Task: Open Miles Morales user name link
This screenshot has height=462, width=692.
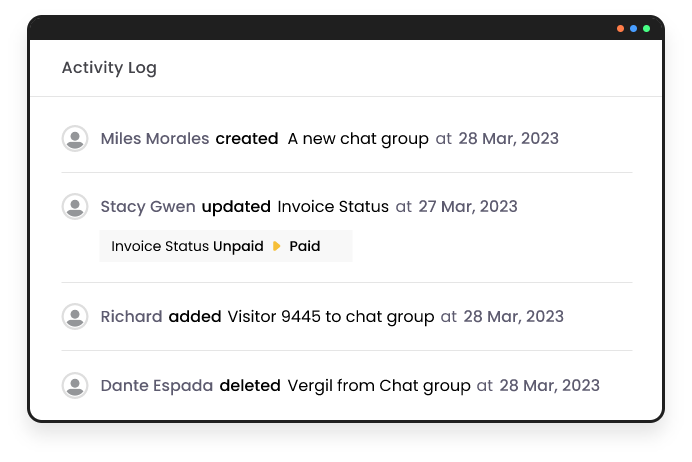Action: pyautogui.click(x=155, y=139)
